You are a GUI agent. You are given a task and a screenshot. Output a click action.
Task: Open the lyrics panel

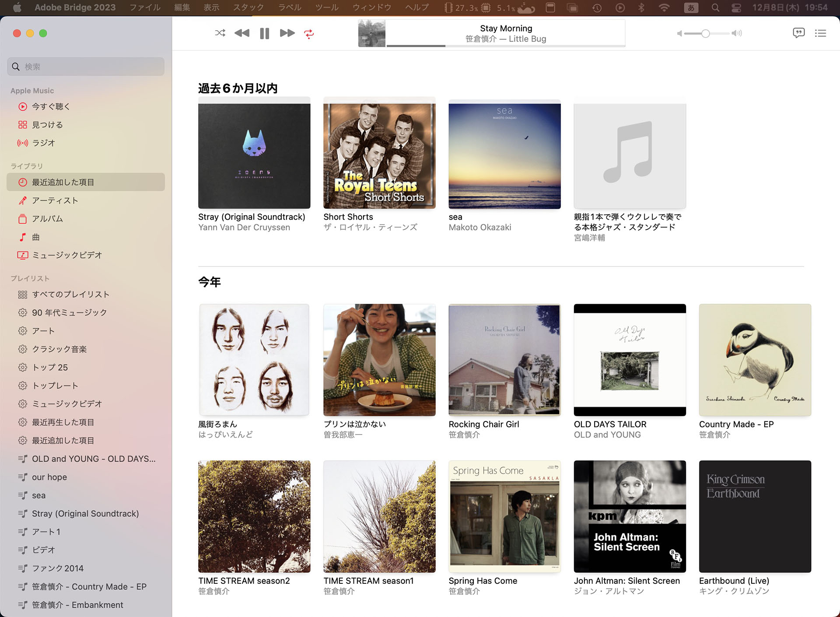tap(798, 33)
